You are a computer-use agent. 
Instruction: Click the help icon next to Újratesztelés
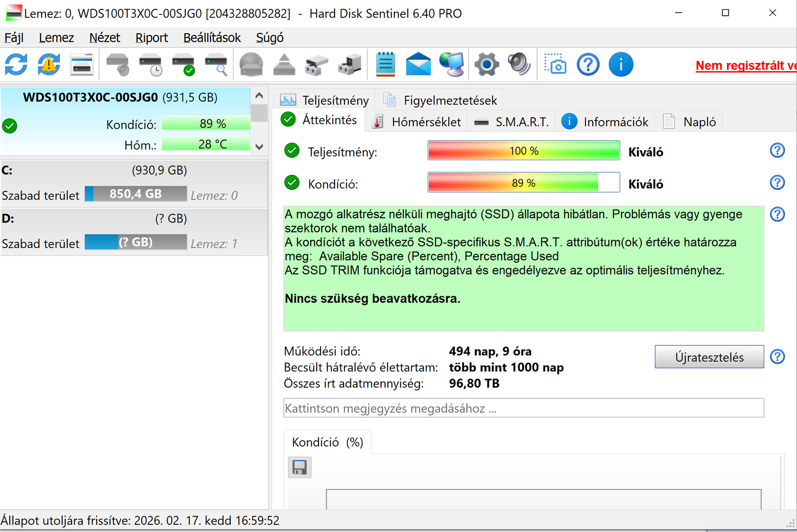click(x=777, y=357)
